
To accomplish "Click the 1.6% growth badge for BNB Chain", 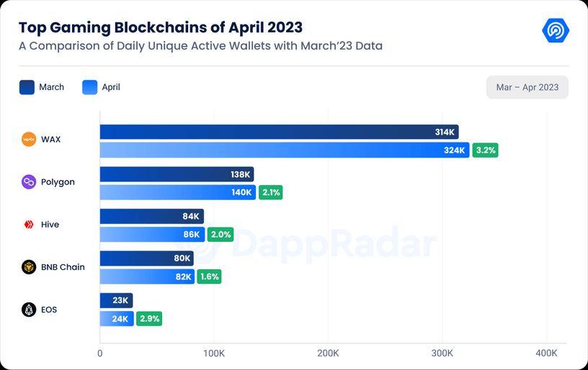I will [209, 276].
